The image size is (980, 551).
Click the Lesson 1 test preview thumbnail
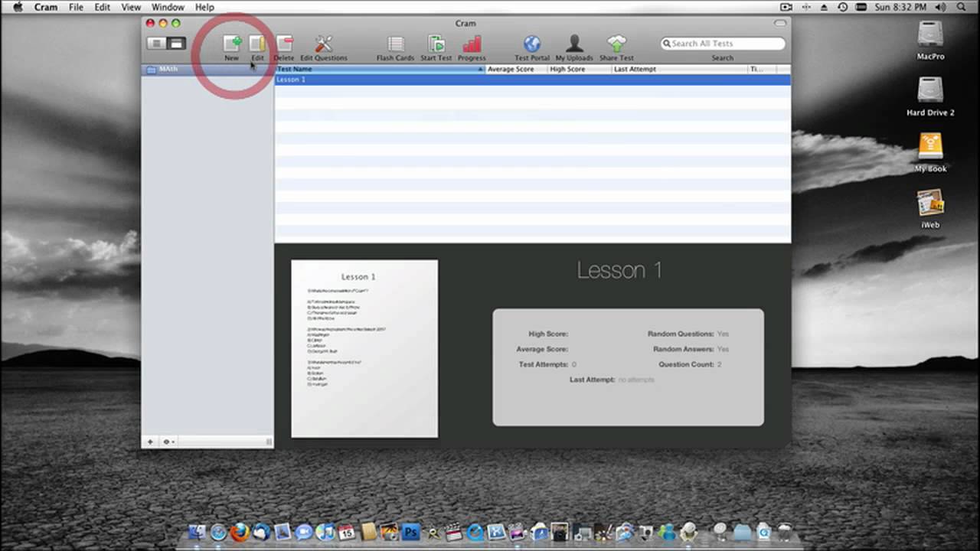(x=364, y=349)
